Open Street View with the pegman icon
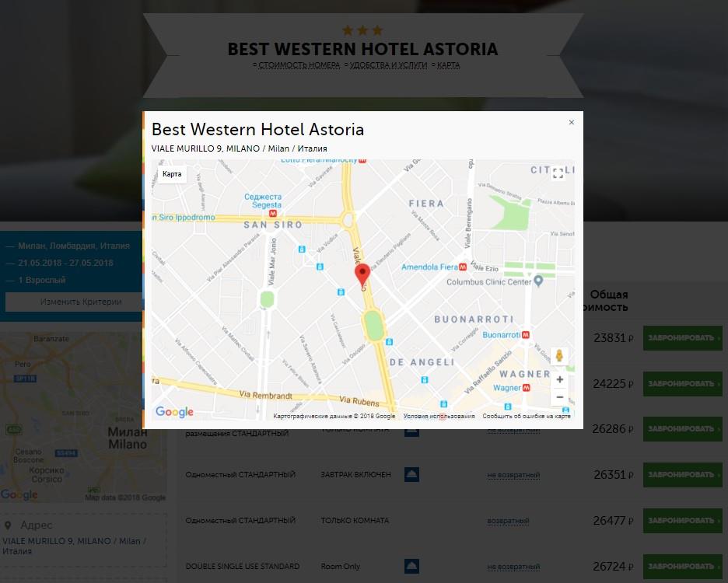This screenshot has width=728, height=583. [x=559, y=355]
